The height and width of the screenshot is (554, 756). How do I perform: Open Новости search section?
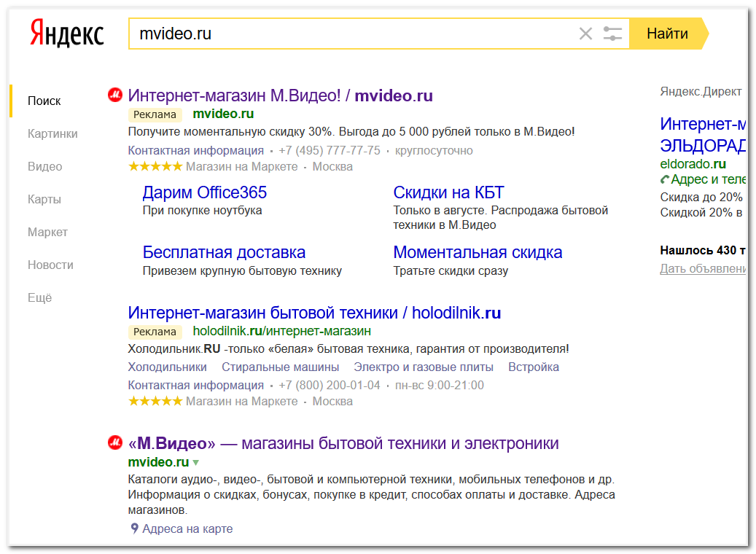[x=50, y=265]
